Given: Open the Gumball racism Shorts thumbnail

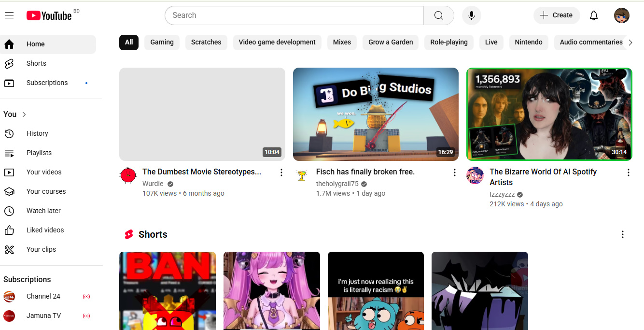Looking at the screenshot, I should coord(376,290).
